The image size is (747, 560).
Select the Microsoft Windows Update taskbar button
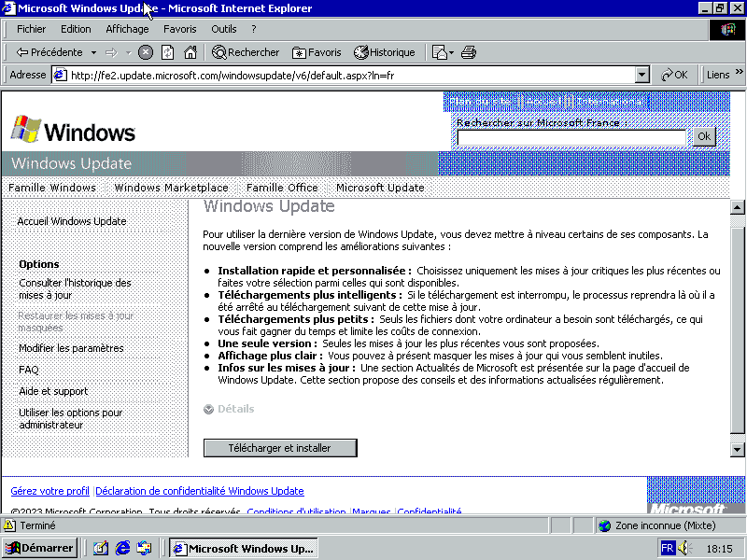click(x=244, y=549)
